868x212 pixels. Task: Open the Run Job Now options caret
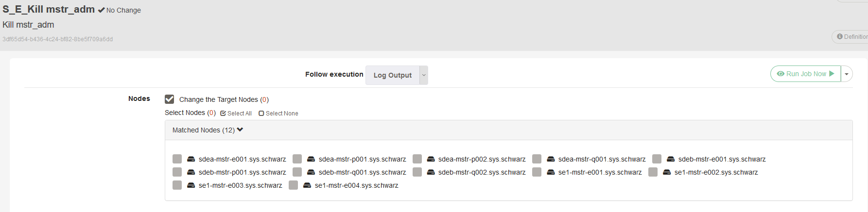847,74
